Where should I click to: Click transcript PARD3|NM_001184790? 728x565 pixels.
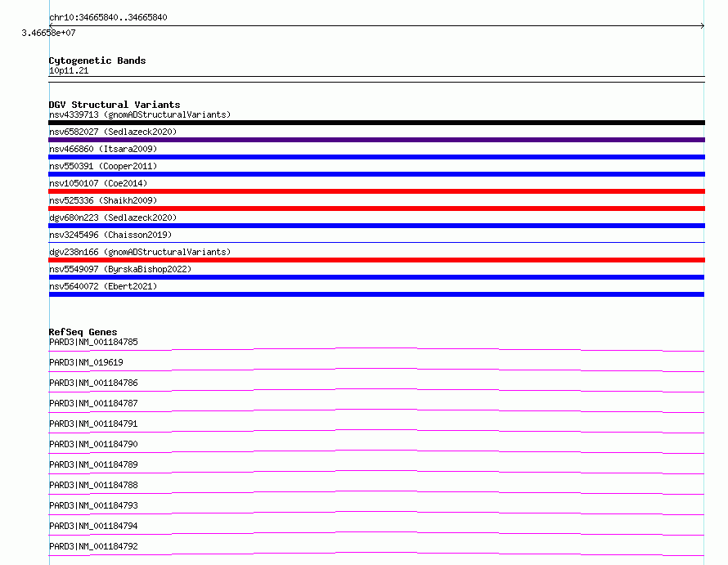(93, 444)
